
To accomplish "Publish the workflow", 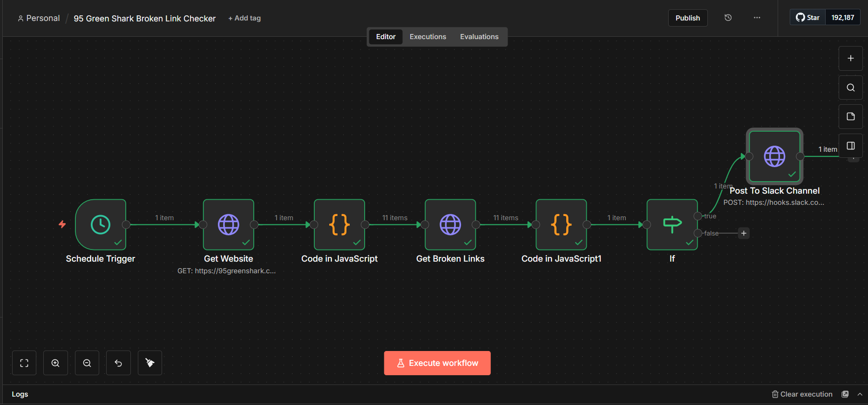I will coord(688,18).
